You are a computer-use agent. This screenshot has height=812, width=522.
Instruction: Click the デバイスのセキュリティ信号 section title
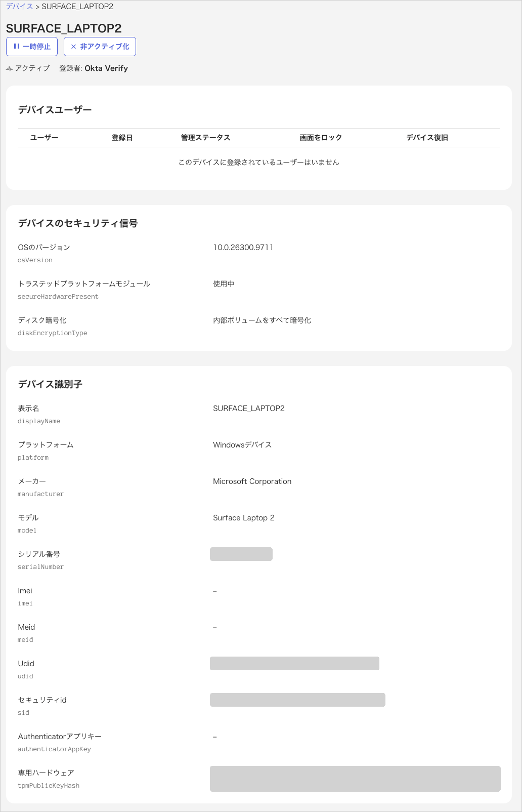[x=78, y=223]
